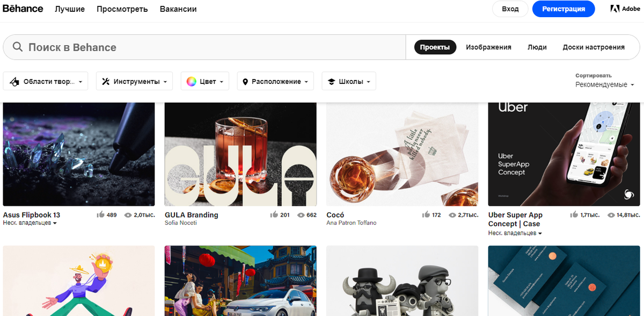Click views eye icon on Asus Flipbook 13

coord(128,215)
